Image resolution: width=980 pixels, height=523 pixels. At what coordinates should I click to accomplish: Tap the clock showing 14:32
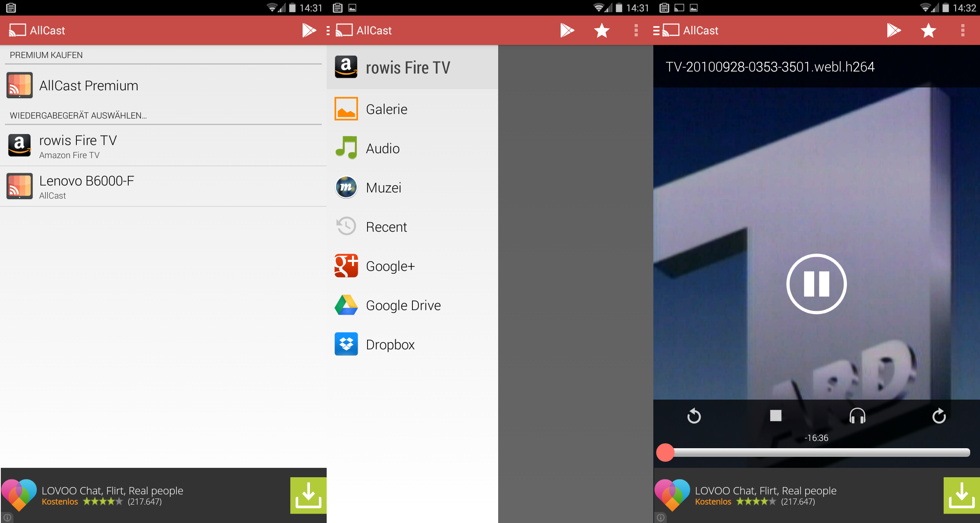pos(964,8)
